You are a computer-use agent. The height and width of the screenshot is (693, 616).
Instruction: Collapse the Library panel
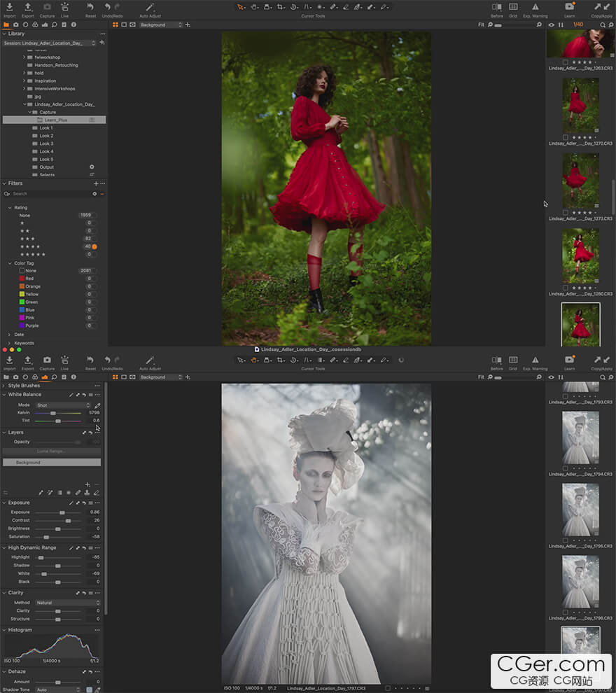[x=4, y=34]
